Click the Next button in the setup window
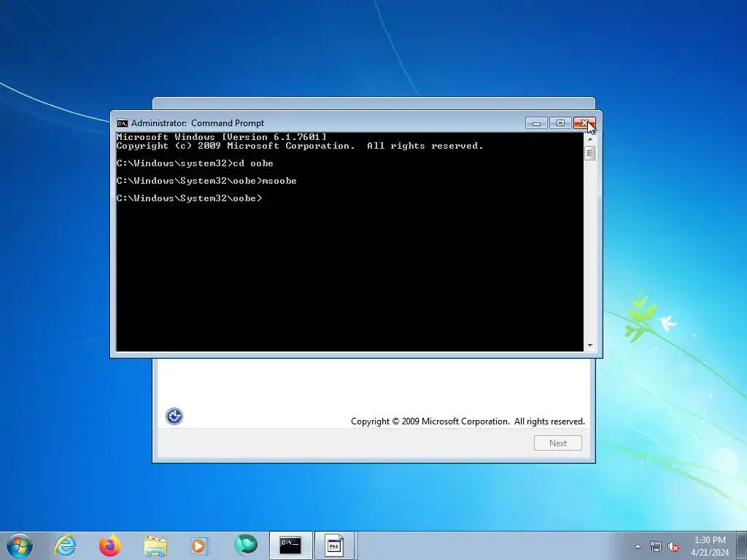 click(x=558, y=443)
